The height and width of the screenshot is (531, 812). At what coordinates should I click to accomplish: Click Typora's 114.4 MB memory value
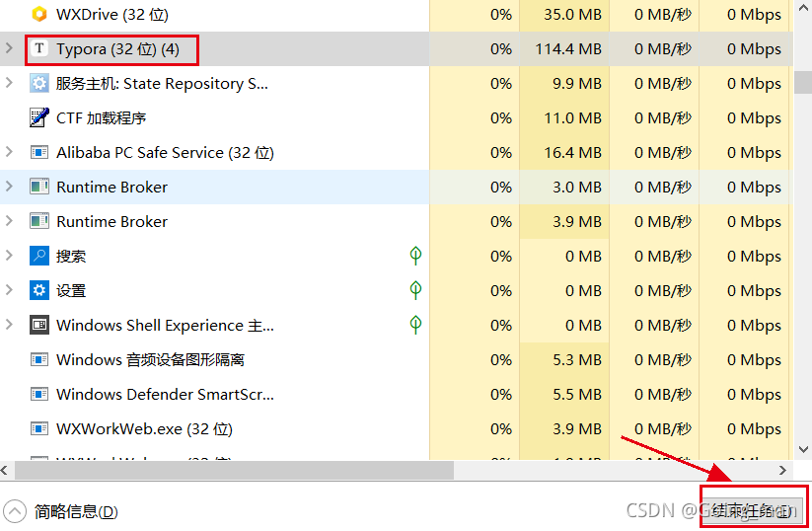(x=568, y=49)
